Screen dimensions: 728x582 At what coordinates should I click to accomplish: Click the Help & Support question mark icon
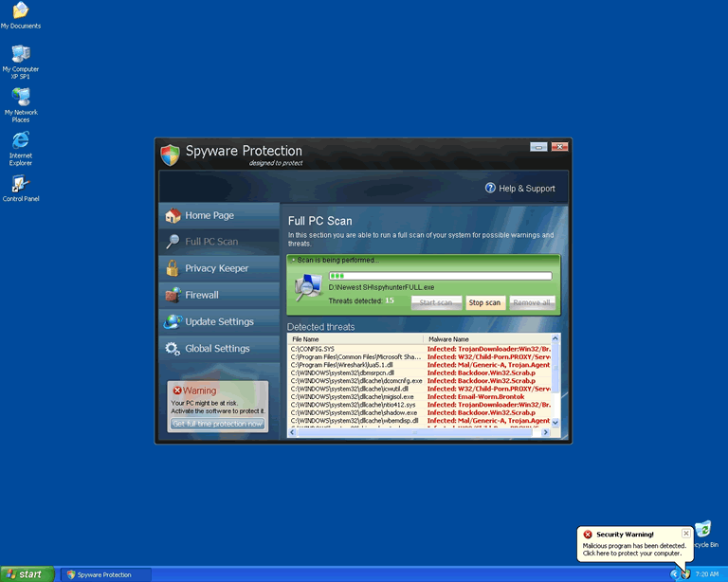[x=491, y=188]
